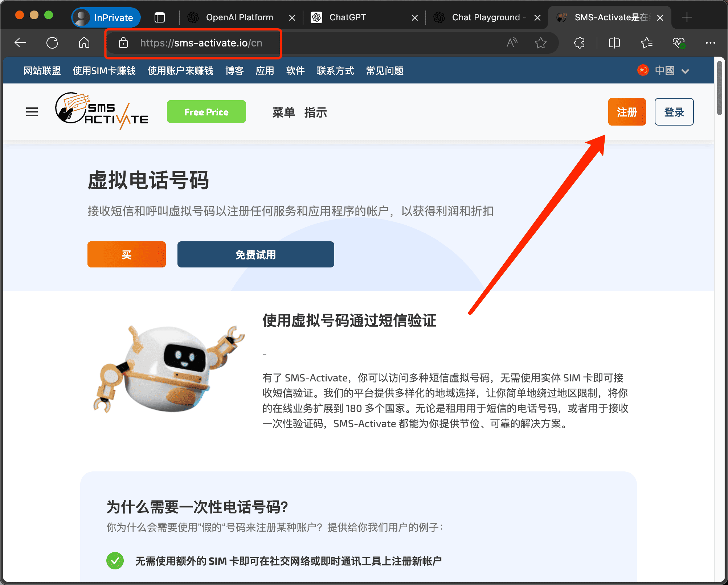This screenshot has height=585, width=728.
Task: Click the page vertical scrollbar
Action: tap(719, 89)
